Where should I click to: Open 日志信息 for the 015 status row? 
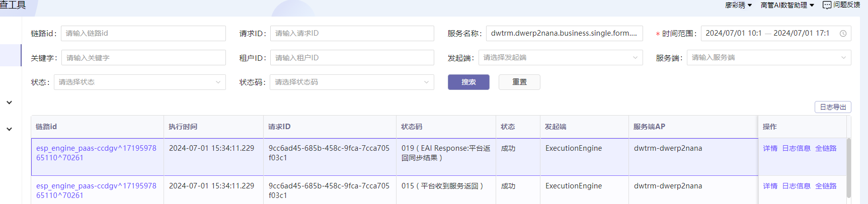pyautogui.click(x=796, y=186)
